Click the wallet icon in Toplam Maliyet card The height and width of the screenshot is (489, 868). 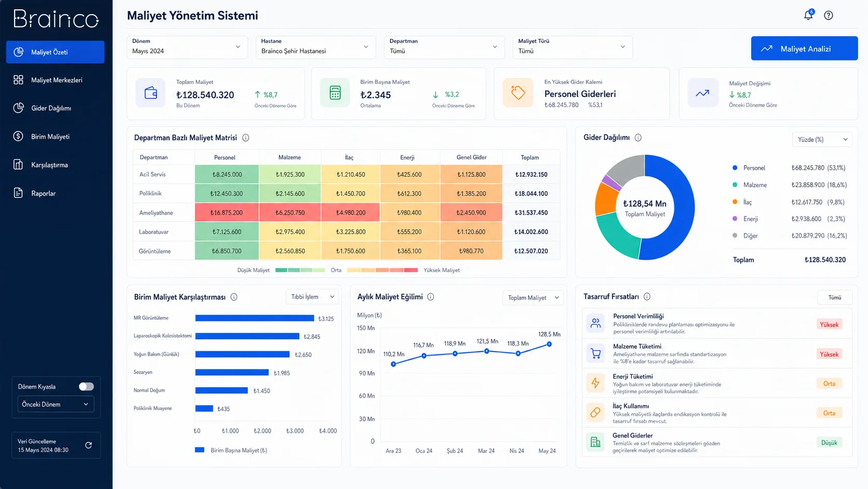click(151, 93)
